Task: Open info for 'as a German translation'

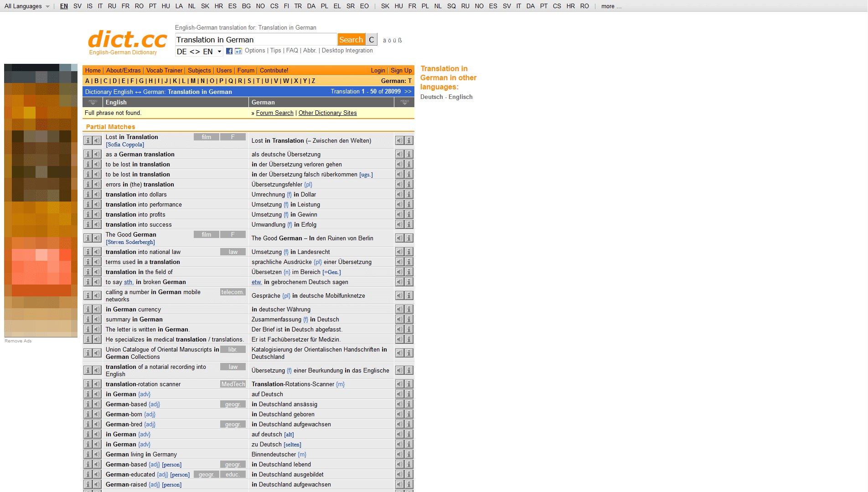Action: (x=88, y=154)
